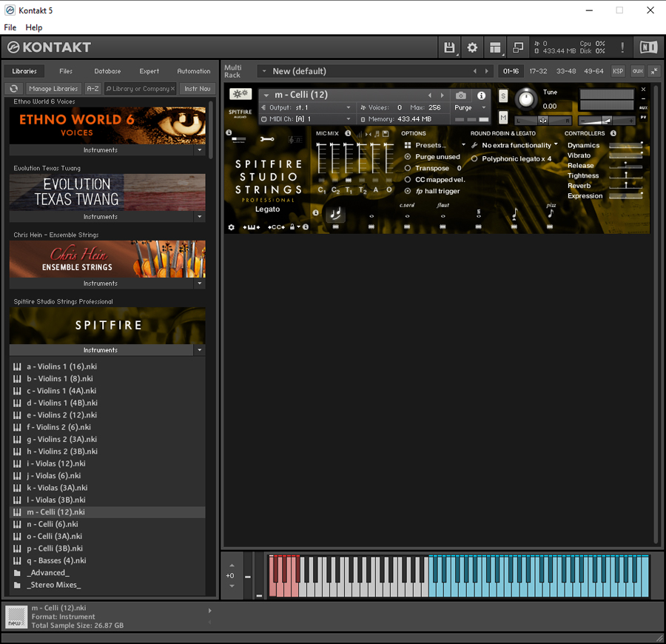Viewport: 666px width, 644px height.
Task: Click the Manage Libraries button
Action: click(53, 88)
